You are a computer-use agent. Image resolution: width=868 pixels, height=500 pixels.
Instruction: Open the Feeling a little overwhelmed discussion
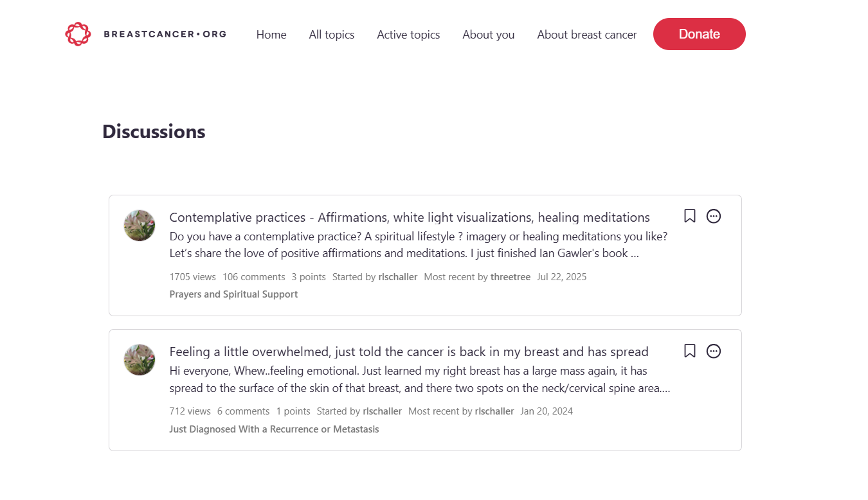coord(409,352)
